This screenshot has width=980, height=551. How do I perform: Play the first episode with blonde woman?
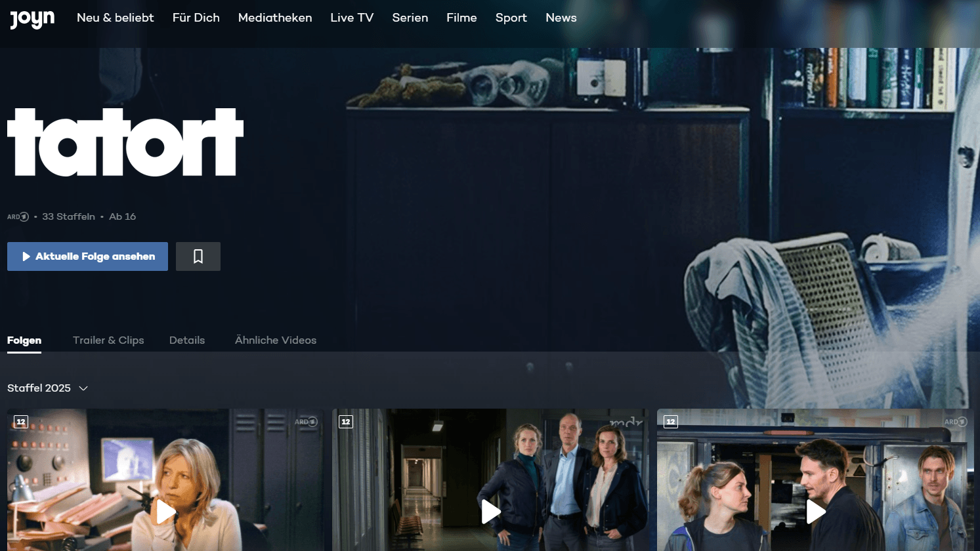click(165, 512)
